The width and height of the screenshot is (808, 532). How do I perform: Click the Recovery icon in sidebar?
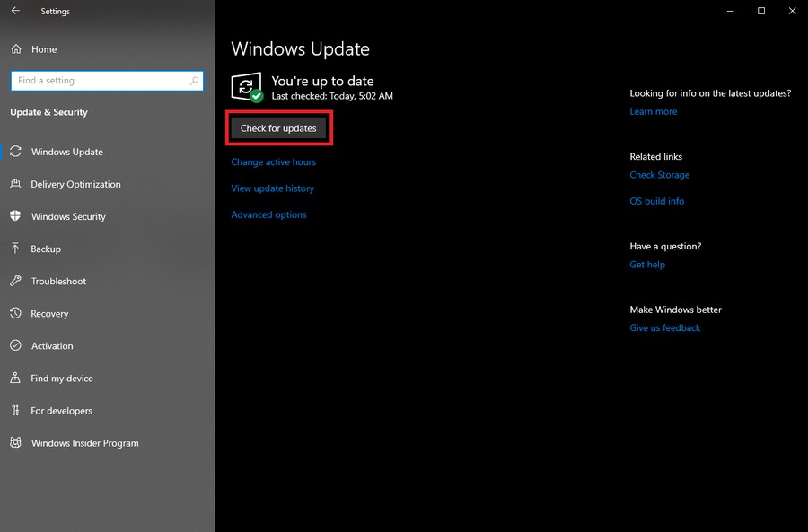tap(15, 313)
